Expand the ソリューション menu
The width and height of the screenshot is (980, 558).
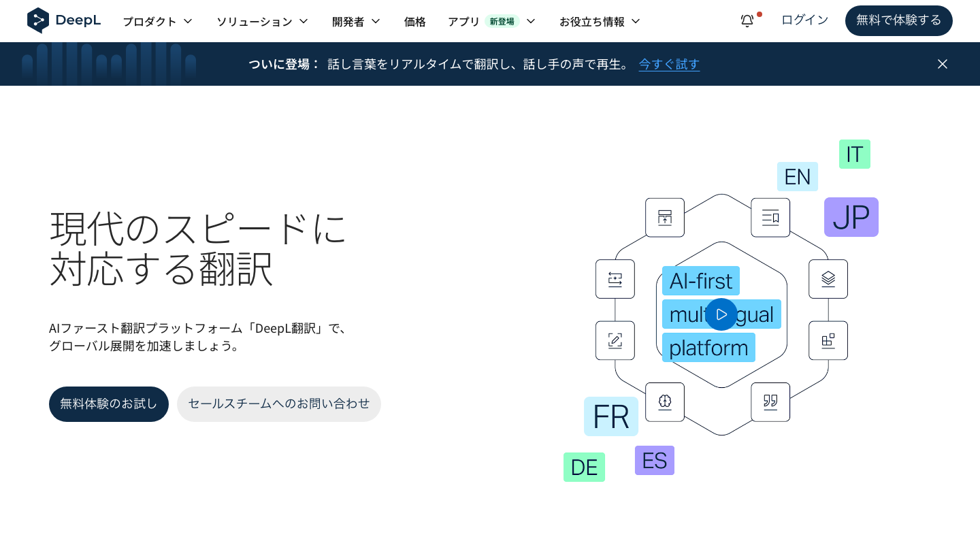click(263, 21)
